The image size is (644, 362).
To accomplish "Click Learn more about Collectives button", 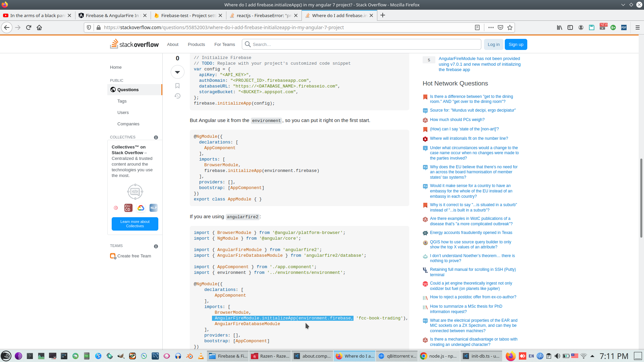I will pos(135,224).
